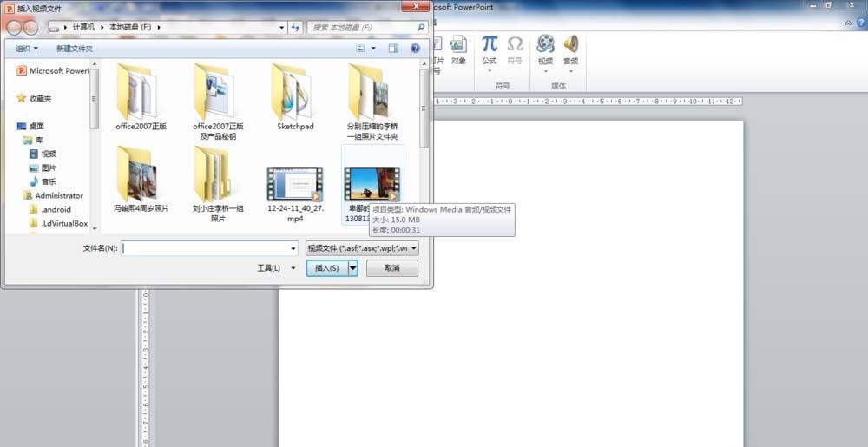
Task: Select 桌面 in navigation pane
Action: 30,126
